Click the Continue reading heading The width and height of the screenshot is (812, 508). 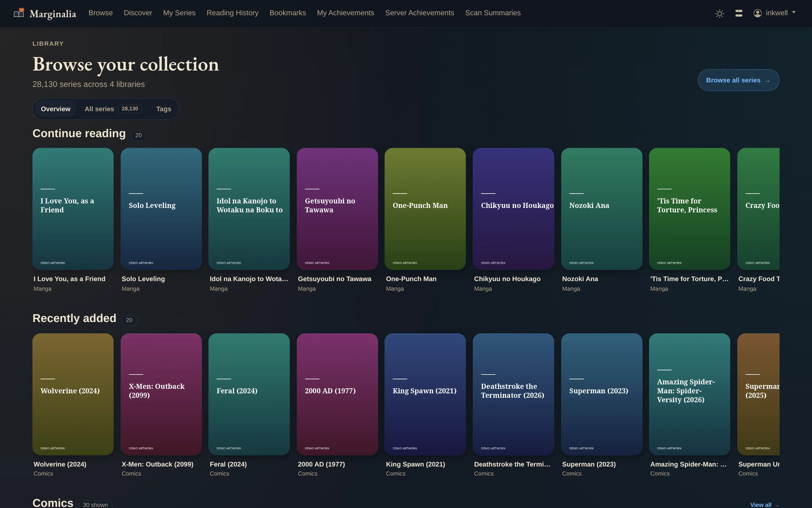click(x=79, y=133)
